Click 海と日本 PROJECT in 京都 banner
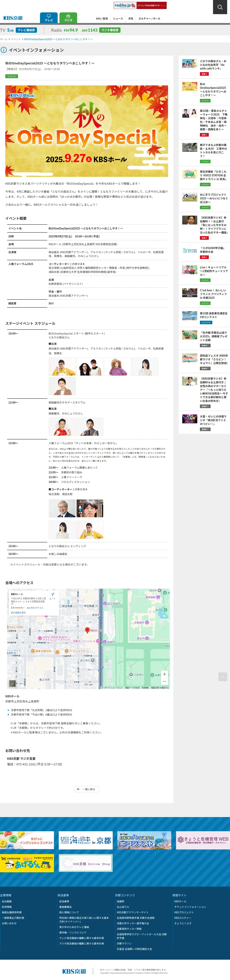230x980 pixels. [x=86, y=840]
